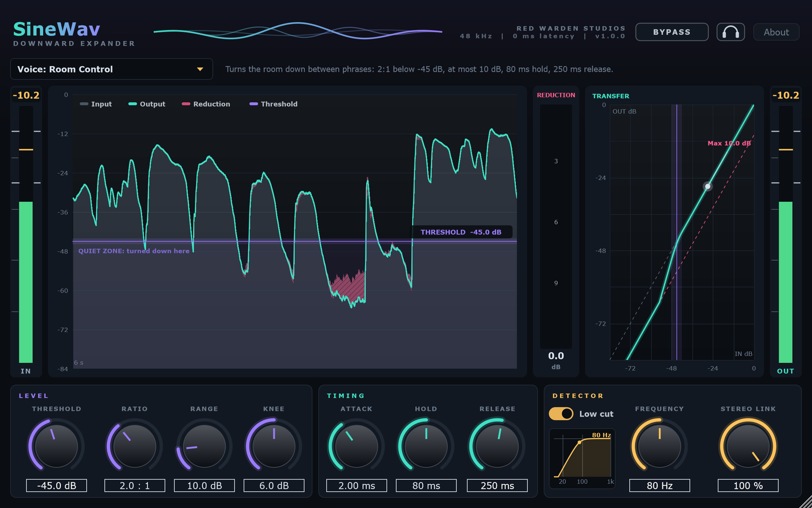Viewport: 812px width, 508px height.
Task: Click the 100 % stereo link value field
Action: [748, 486]
